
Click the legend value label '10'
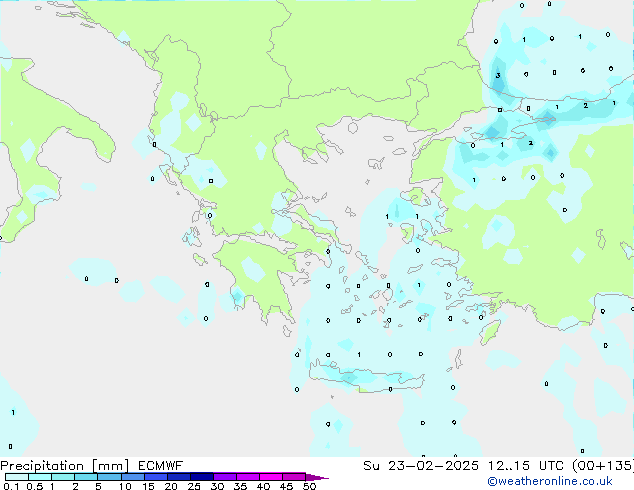tap(125, 486)
